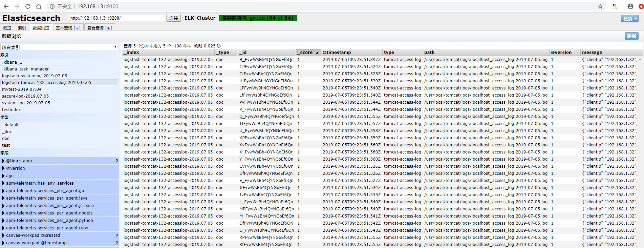644x248 pixels.
Task: Reload the page with refresh icon
Action: click(28, 6)
